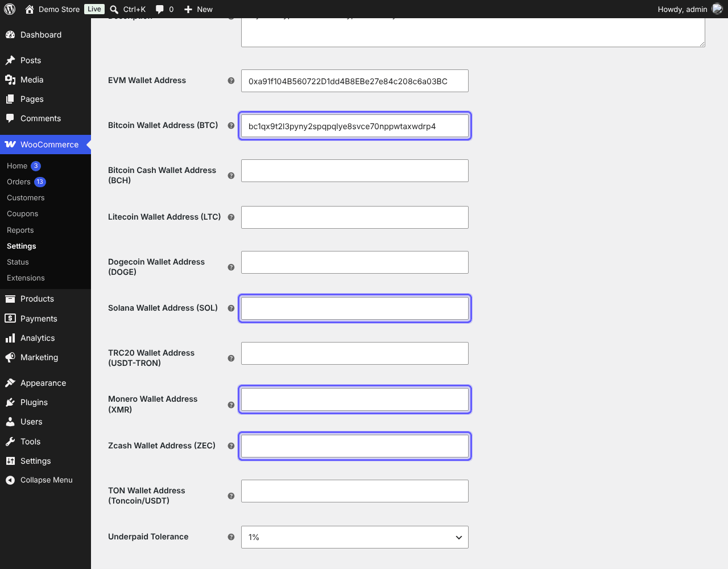This screenshot has height=569, width=728.
Task: Focus the Bitcoin Wallet Address (BTC) field
Action: (355, 126)
